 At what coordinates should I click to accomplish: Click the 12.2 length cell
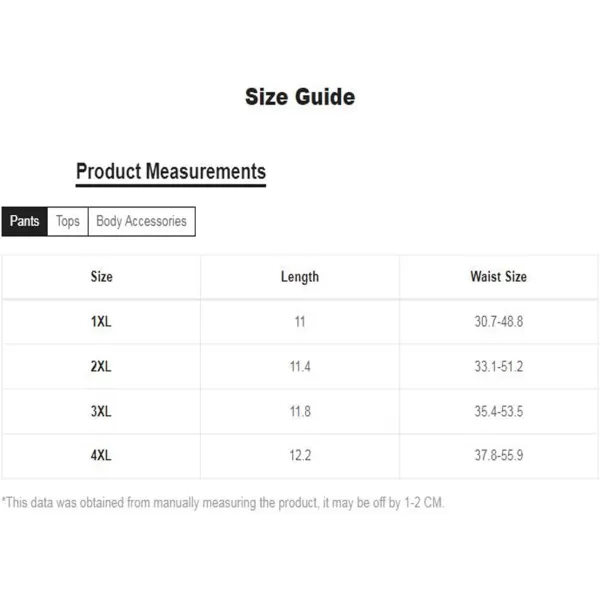tap(300, 456)
